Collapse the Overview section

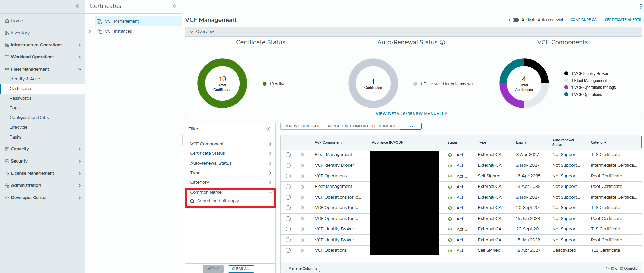click(x=192, y=32)
